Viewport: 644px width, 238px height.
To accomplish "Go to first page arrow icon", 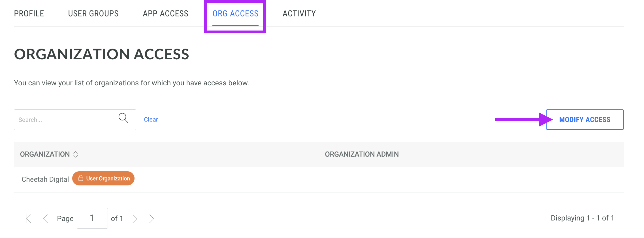I will click(x=28, y=218).
